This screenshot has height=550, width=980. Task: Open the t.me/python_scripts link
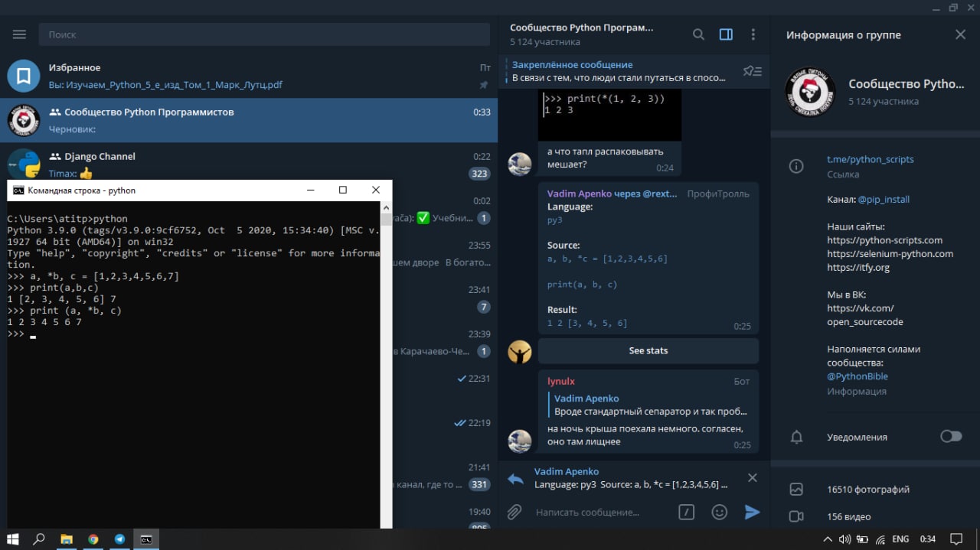871,159
